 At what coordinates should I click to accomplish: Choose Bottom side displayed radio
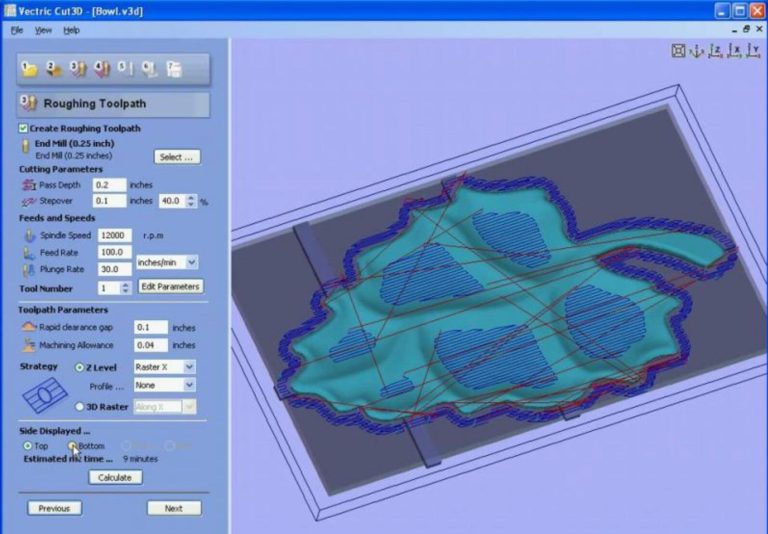click(x=72, y=446)
